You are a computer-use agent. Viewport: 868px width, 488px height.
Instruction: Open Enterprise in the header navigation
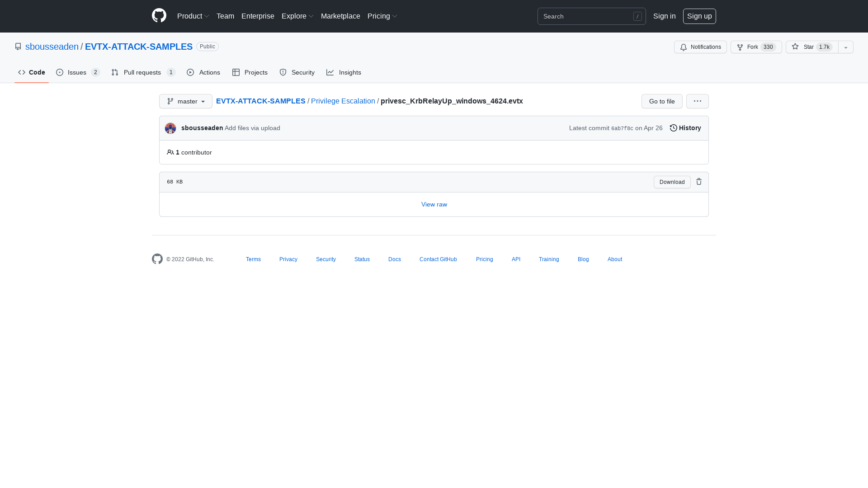point(258,16)
